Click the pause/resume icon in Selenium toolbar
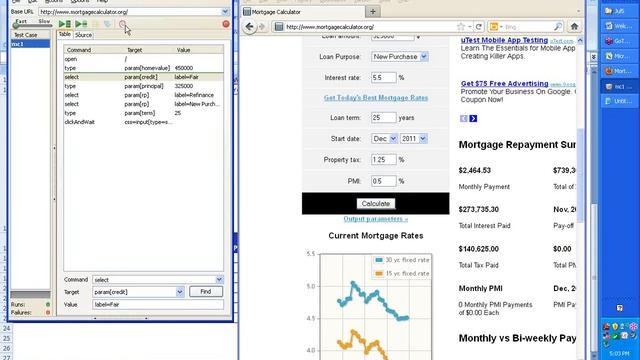The height and width of the screenshot is (360, 640). click(96, 24)
